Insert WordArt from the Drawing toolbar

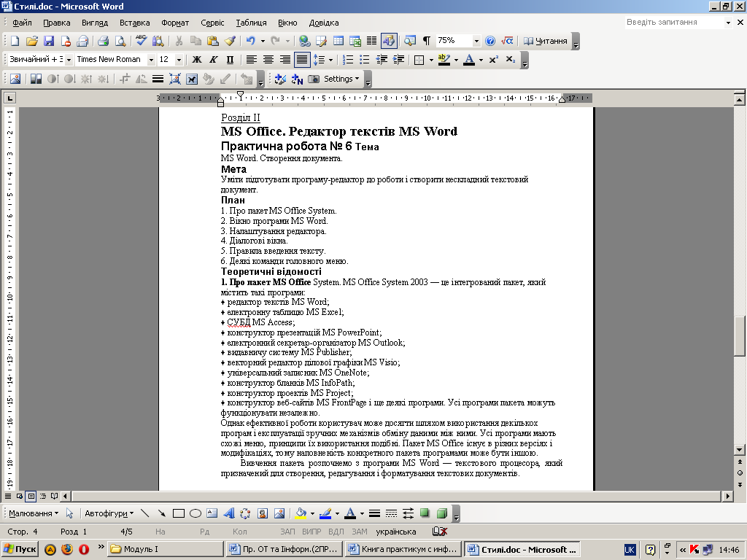228,513
